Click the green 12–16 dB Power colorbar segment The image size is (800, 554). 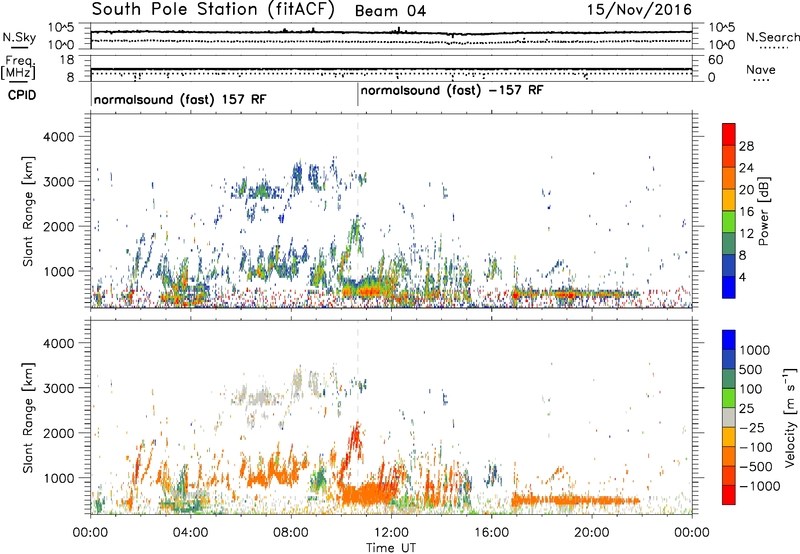coord(729,221)
